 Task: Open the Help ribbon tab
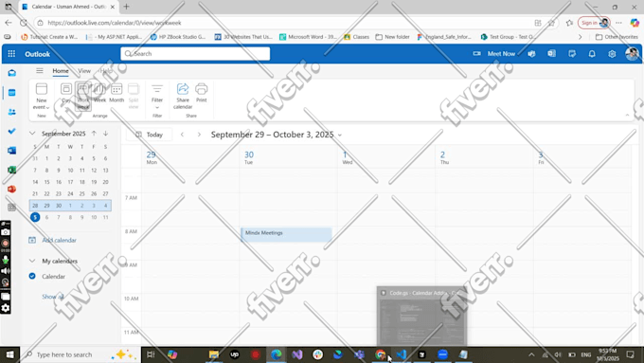pyautogui.click(x=106, y=71)
